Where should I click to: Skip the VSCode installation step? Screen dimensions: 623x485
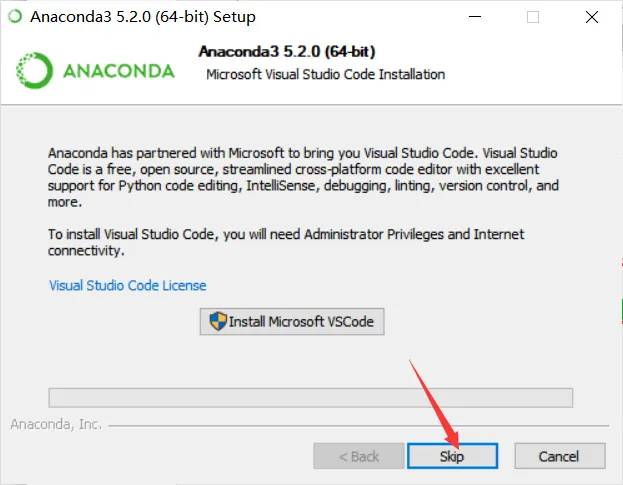pyautogui.click(x=452, y=456)
